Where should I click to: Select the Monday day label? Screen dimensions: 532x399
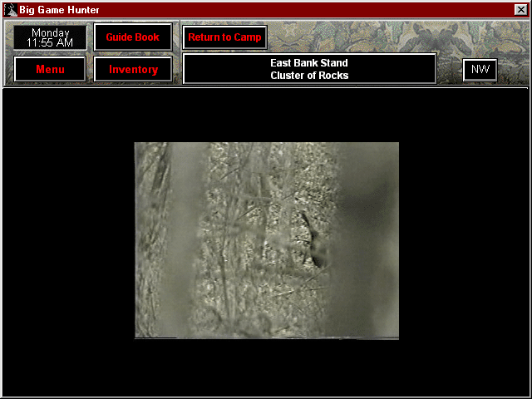click(50, 32)
